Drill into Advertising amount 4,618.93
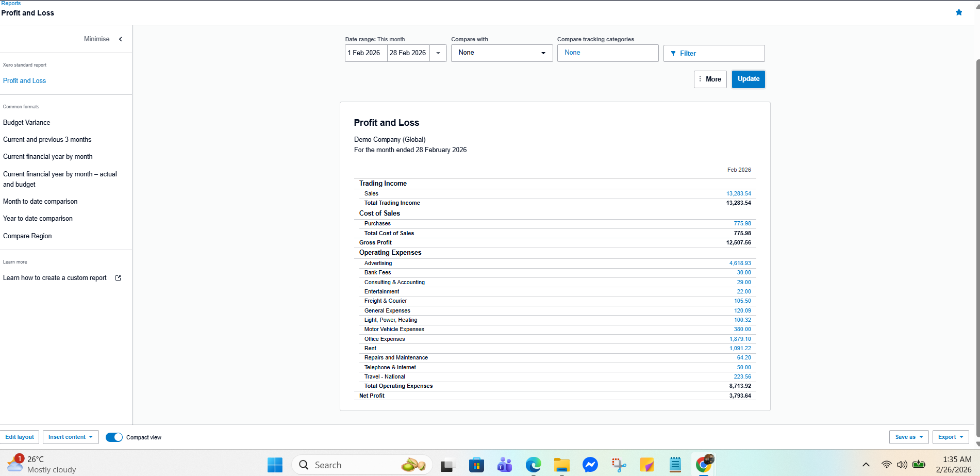This screenshot has width=980, height=476. coord(740,264)
